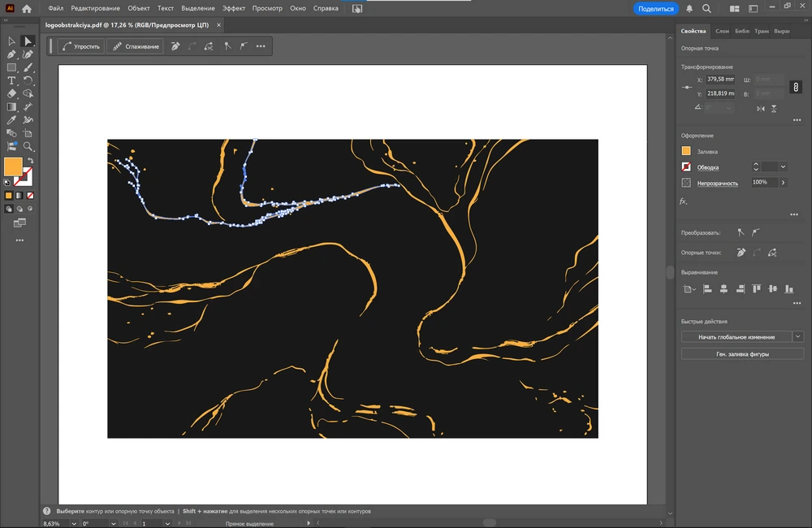Select the Rectangle shape tool
The image size is (812, 528).
pos(11,67)
